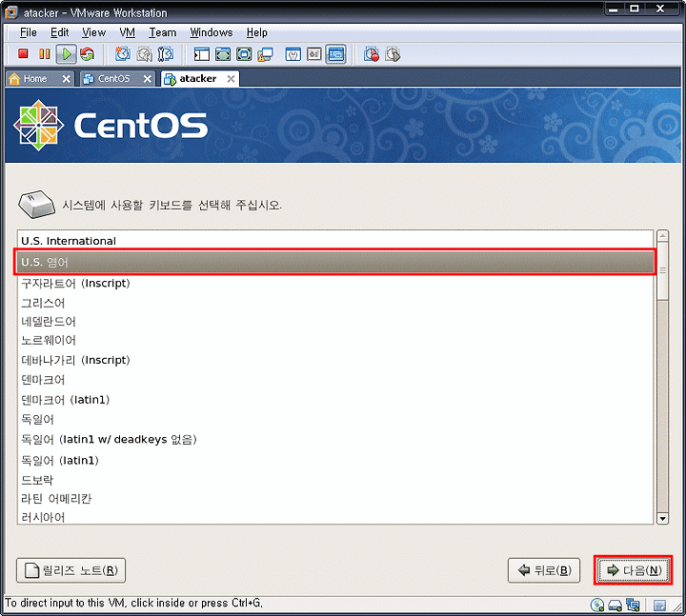Image resolution: width=686 pixels, height=616 pixels.
Task: Click the network adapter status icon
Action: tap(633, 606)
